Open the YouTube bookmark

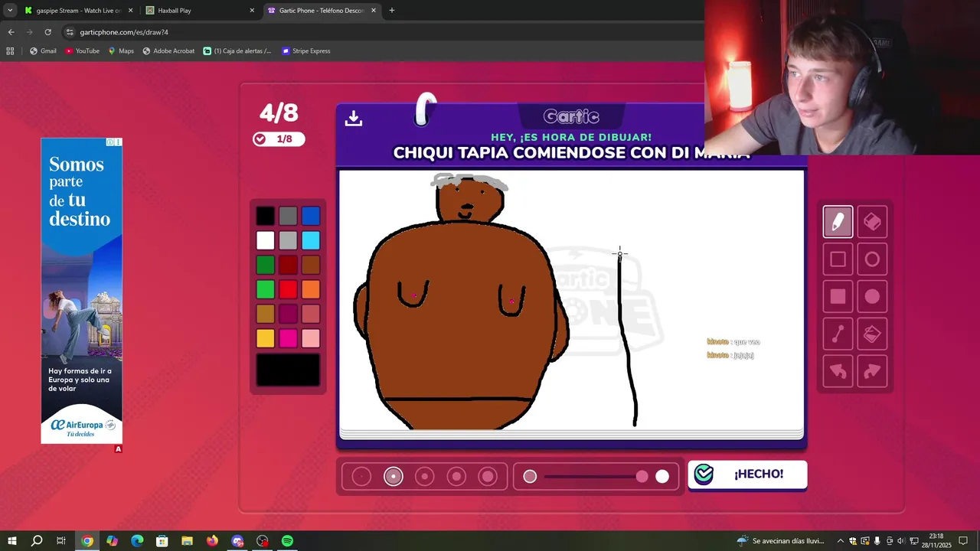(82, 51)
